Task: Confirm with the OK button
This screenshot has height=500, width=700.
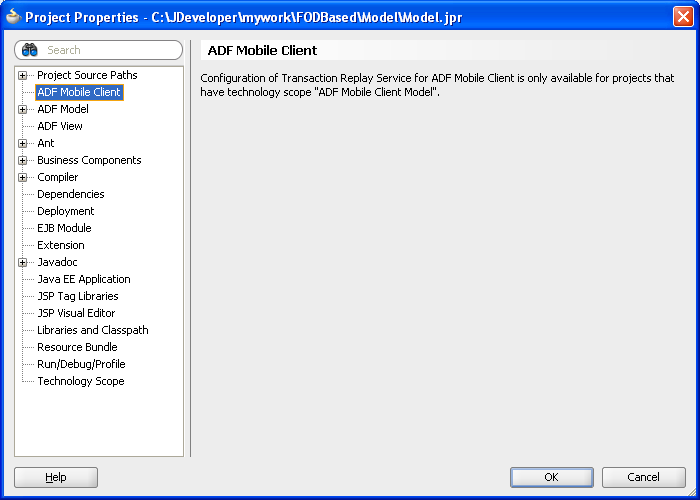Action: (x=552, y=477)
